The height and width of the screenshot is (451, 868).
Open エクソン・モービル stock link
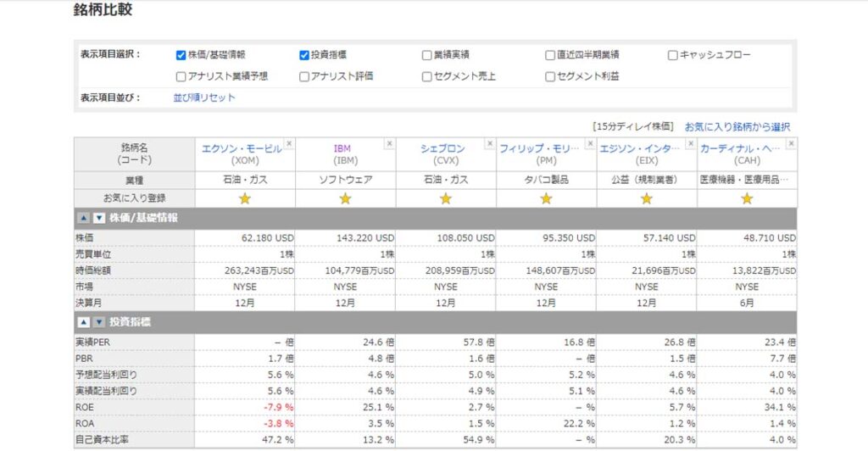tap(242, 148)
